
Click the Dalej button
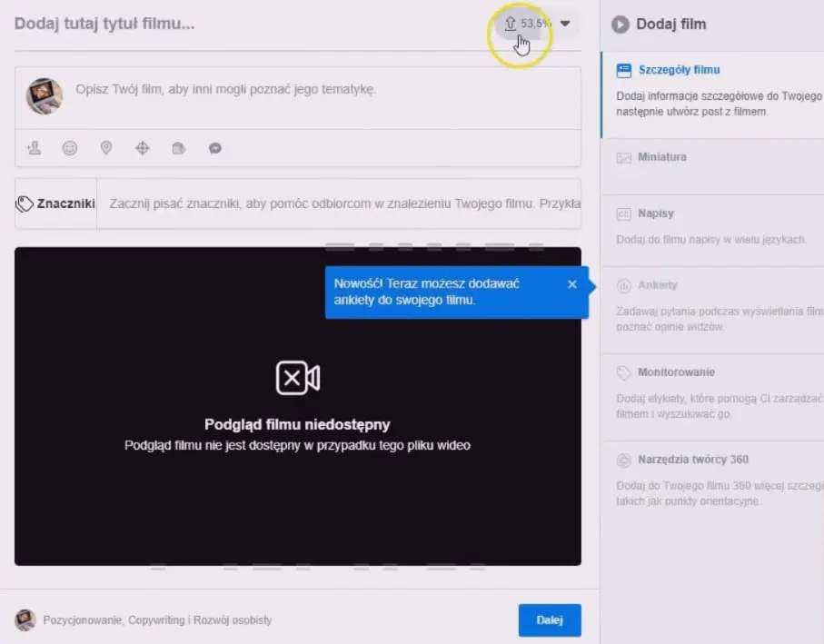tap(550, 620)
